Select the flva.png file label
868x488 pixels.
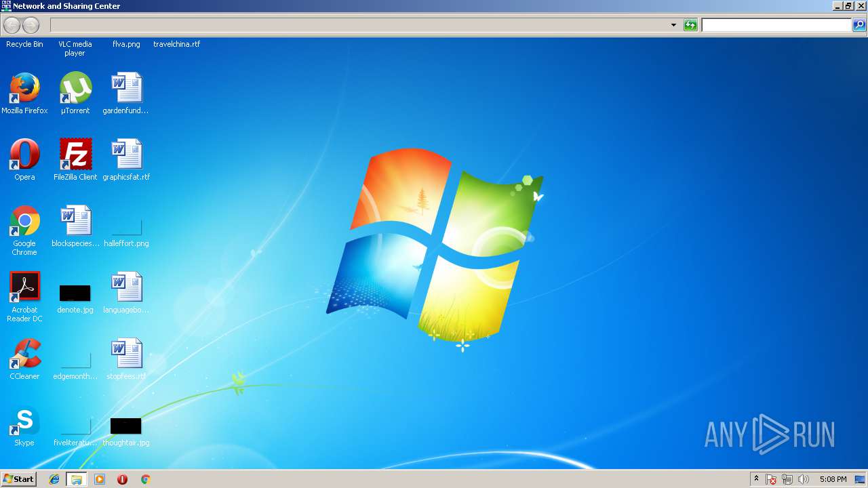126,44
